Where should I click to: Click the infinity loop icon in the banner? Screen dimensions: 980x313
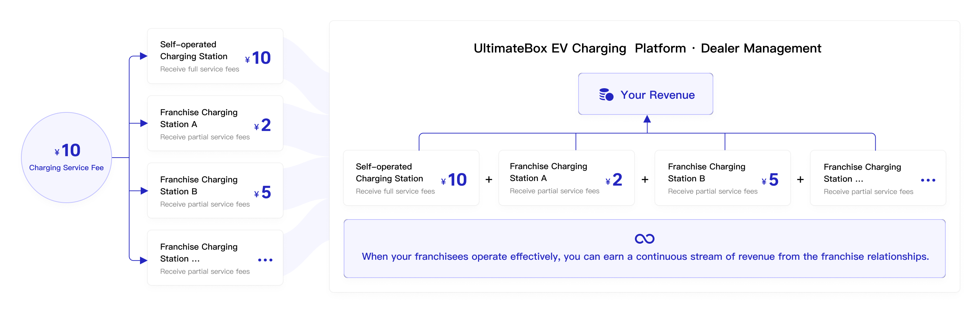pos(644,239)
